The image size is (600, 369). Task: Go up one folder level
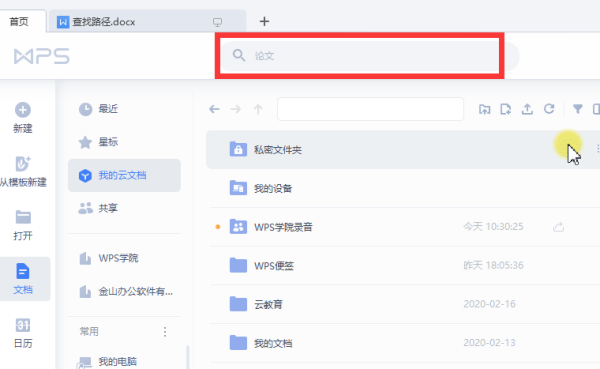coord(258,109)
